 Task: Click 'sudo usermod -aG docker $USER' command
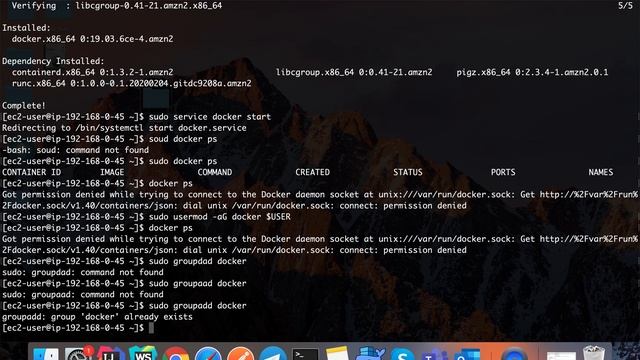point(220,217)
